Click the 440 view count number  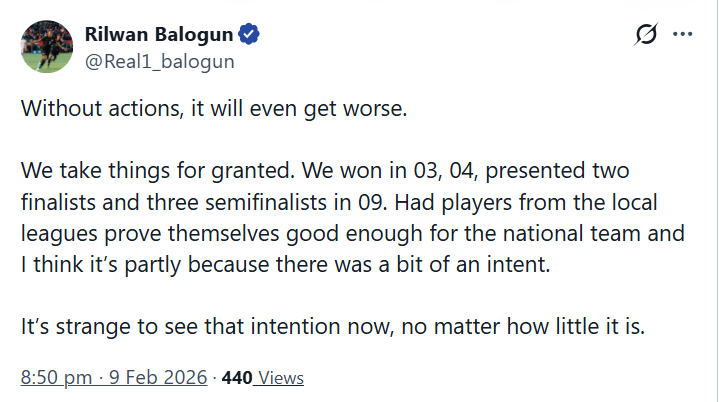click(x=236, y=378)
